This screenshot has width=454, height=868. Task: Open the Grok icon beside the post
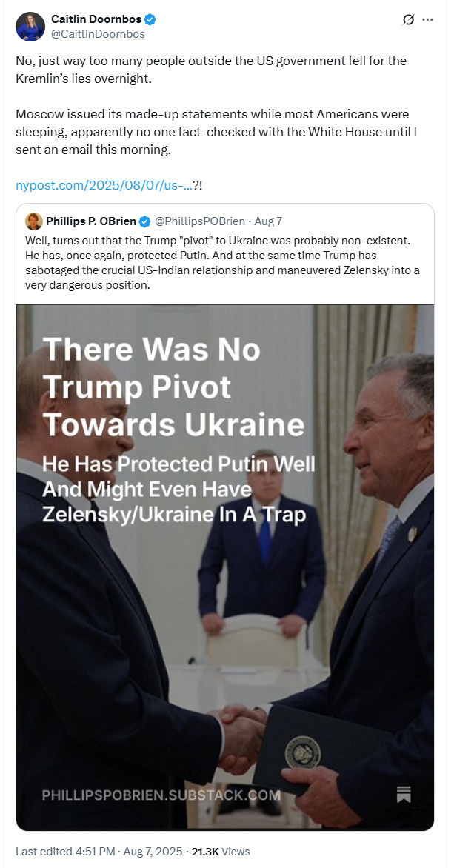tap(408, 20)
